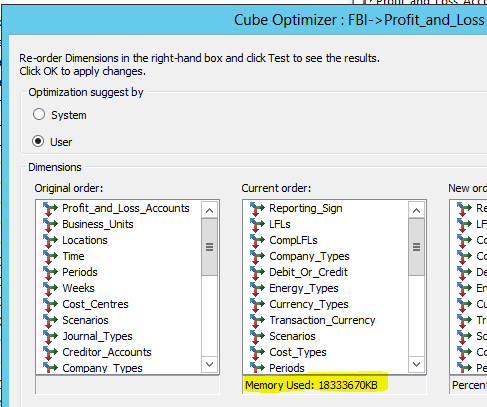
Task: Click the Periods dimension icon in Original order
Action: (x=50, y=273)
